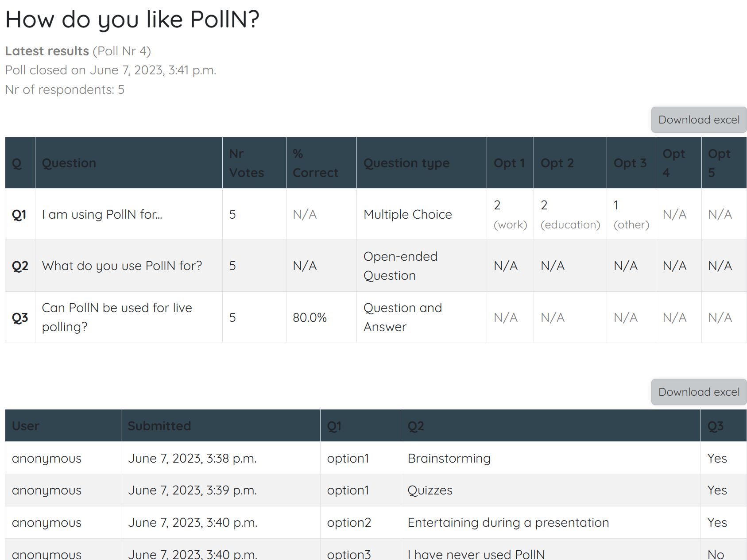Click the 80.0% correct value for Q3
The width and height of the screenshot is (747, 560).
click(x=310, y=317)
